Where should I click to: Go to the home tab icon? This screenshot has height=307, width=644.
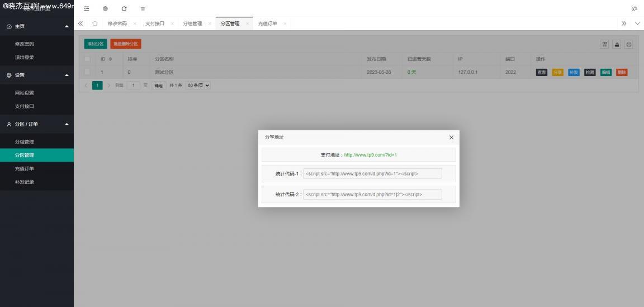pos(95,23)
